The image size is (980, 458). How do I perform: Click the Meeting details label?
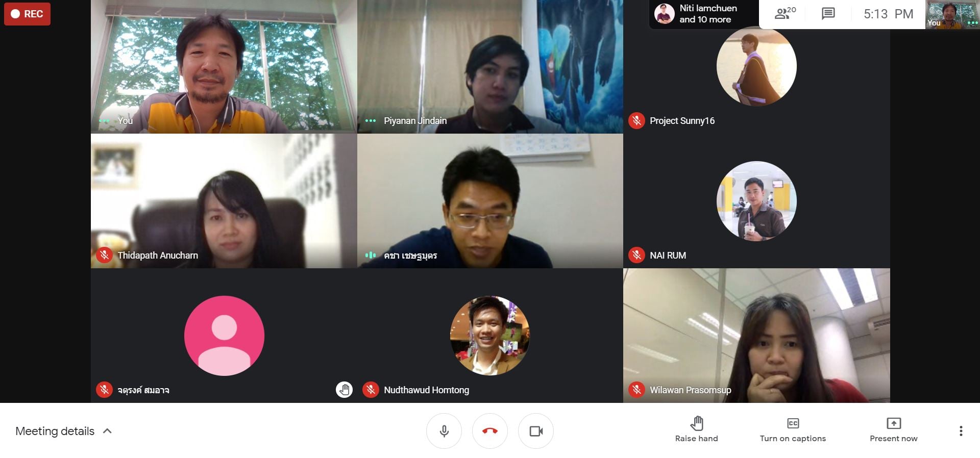coord(55,431)
